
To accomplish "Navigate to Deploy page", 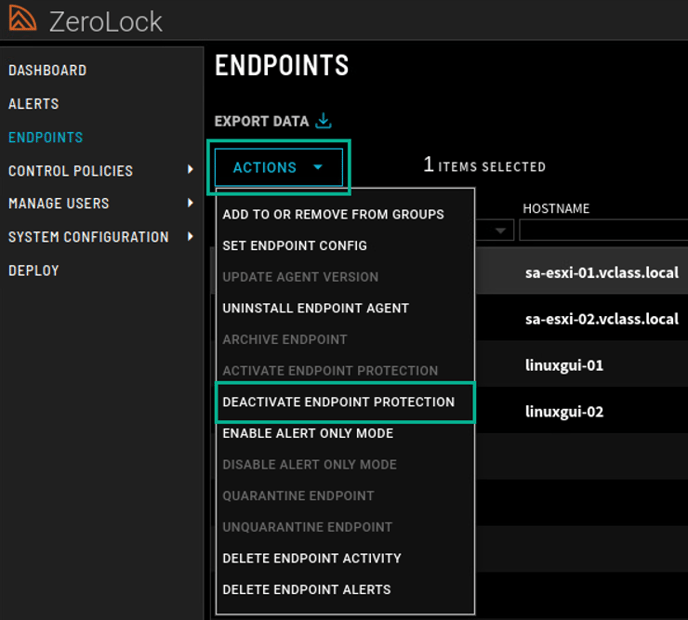I will pyautogui.click(x=34, y=271).
